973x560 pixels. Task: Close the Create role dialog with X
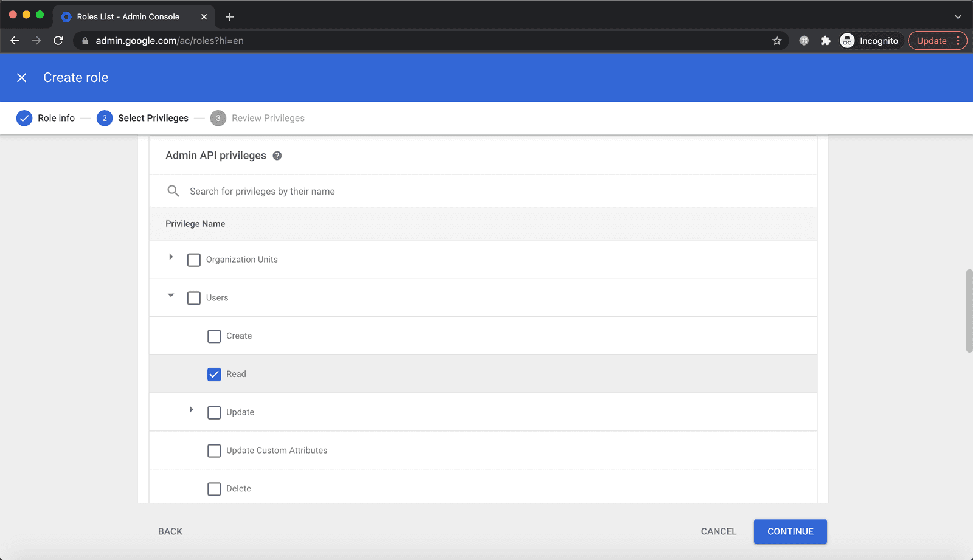22,78
